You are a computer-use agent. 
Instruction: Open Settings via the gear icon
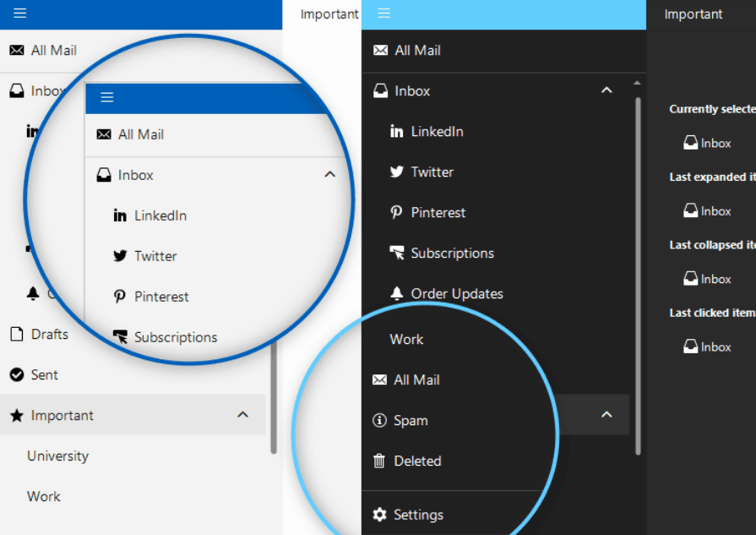[380, 515]
